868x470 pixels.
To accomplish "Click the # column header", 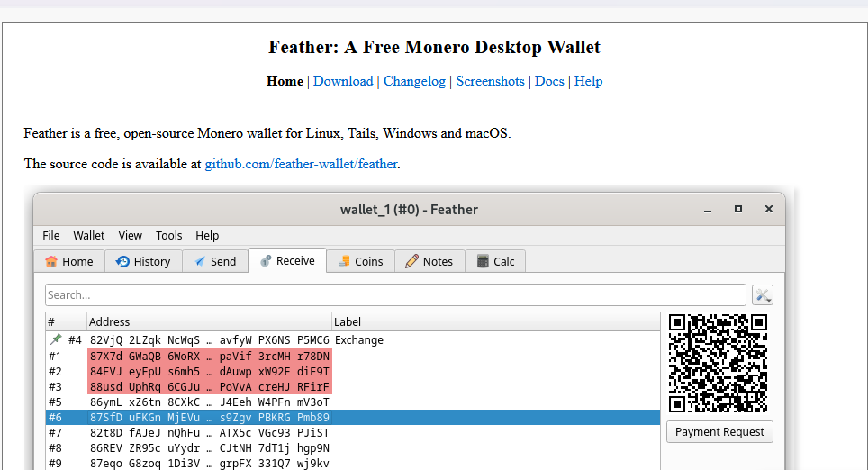I will point(66,321).
